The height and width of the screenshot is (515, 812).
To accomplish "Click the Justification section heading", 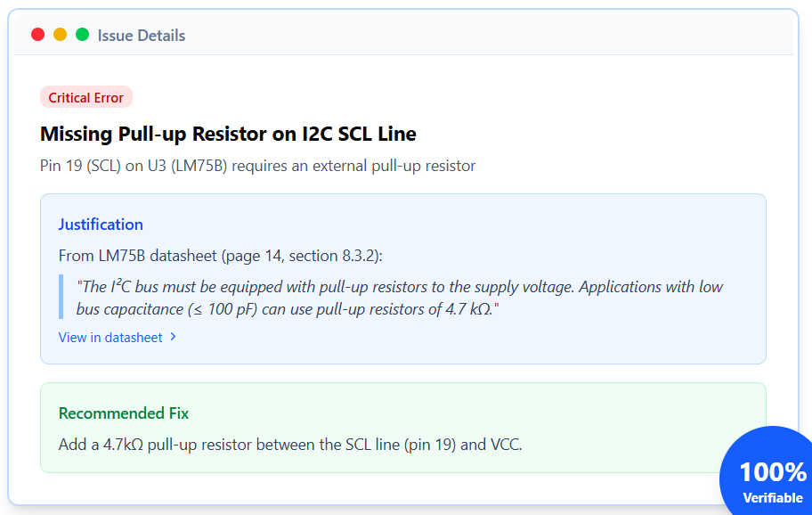I will (101, 225).
